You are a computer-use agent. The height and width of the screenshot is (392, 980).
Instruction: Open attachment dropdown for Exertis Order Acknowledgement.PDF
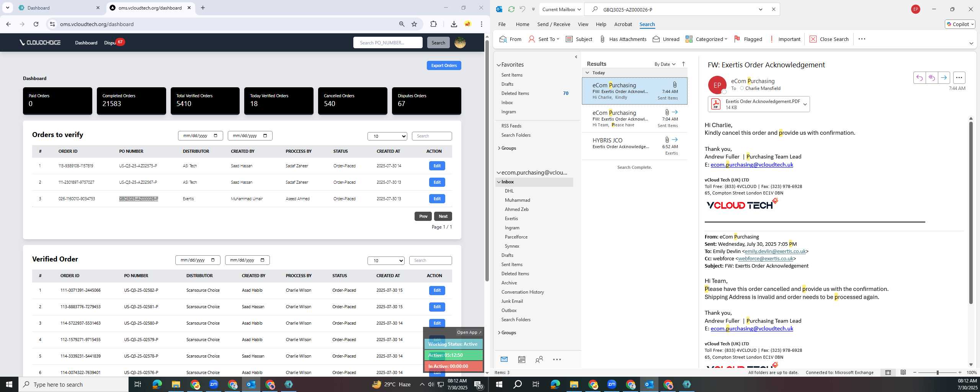805,104
